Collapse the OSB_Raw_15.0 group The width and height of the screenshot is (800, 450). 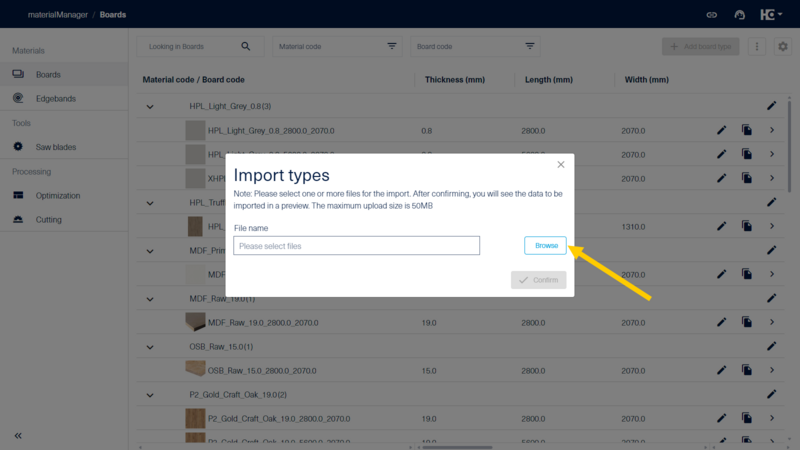150,347
